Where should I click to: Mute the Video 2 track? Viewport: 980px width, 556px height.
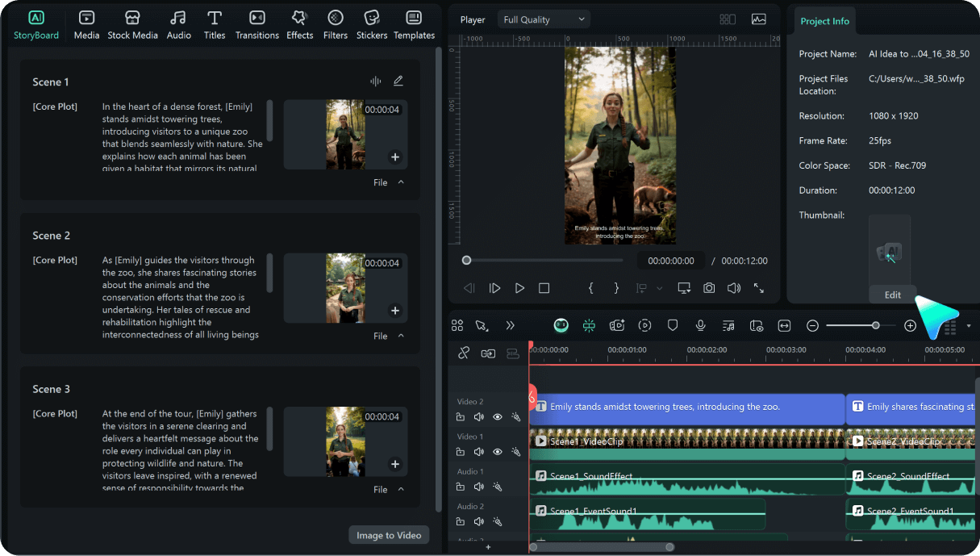(x=479, y=417)
